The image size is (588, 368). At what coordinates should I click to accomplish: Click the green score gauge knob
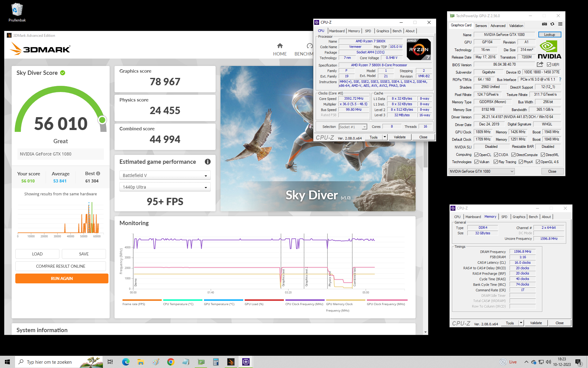(102, 120)
